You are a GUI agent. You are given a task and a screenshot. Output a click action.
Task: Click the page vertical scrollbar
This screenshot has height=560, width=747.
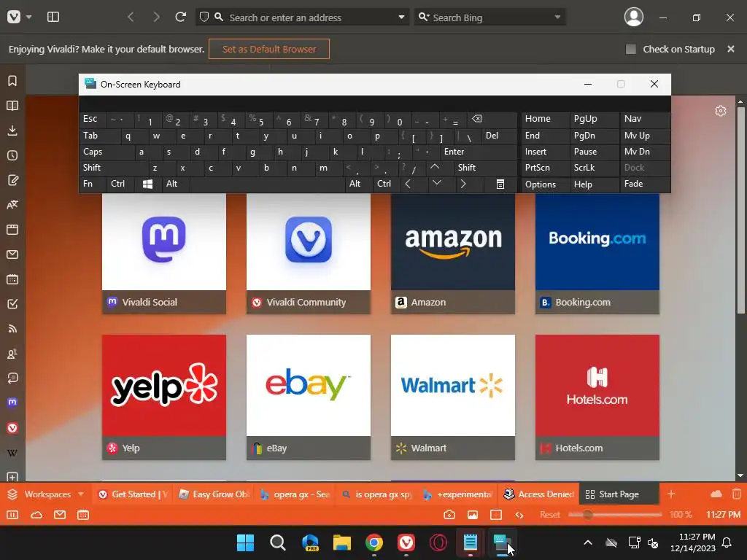[x=740, y=209]
